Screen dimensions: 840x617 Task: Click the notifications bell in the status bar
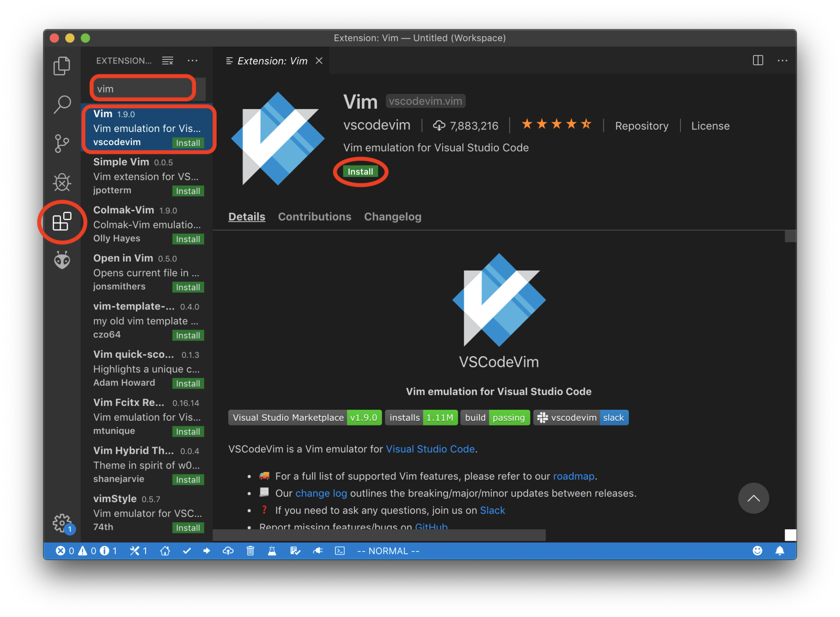[780, 551]
